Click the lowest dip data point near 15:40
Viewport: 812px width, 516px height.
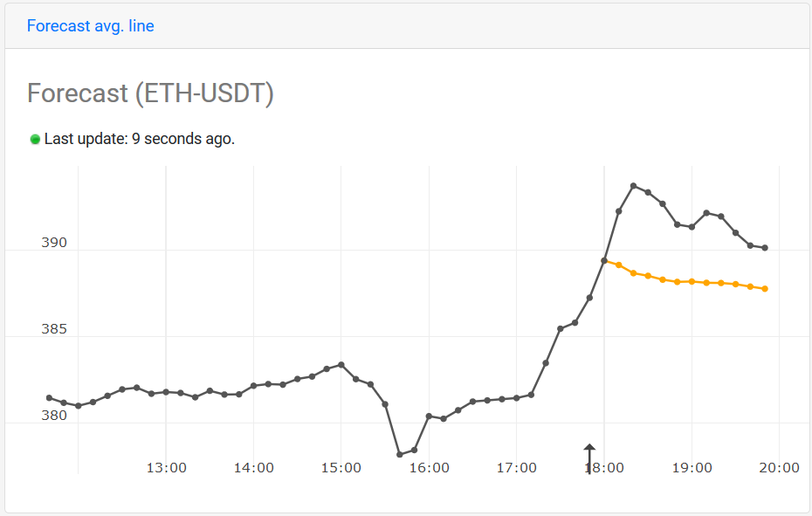tap(399, 454)
